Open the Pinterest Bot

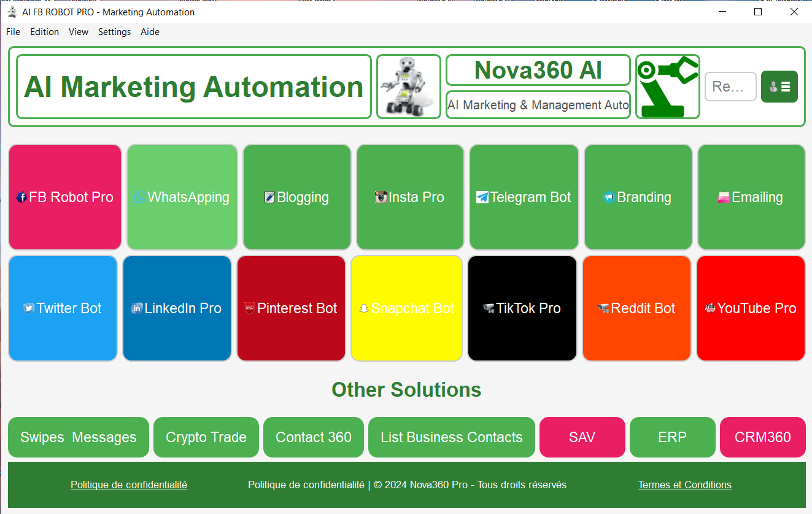291,308
